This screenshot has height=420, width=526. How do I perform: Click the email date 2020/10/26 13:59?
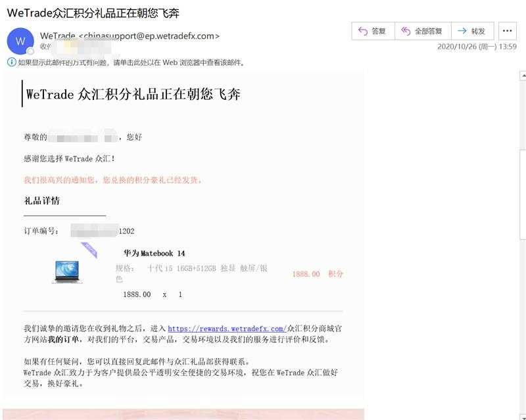click(477, 47)
